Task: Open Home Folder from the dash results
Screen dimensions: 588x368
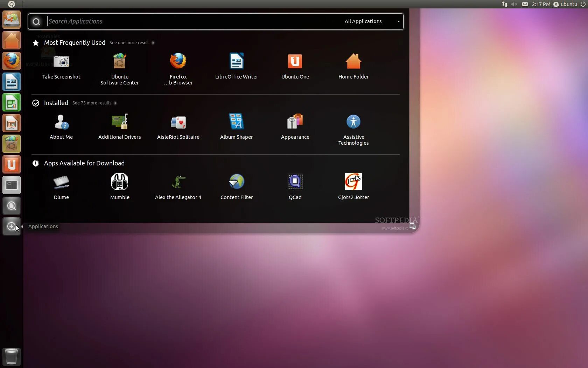Action: click(353, 67)
